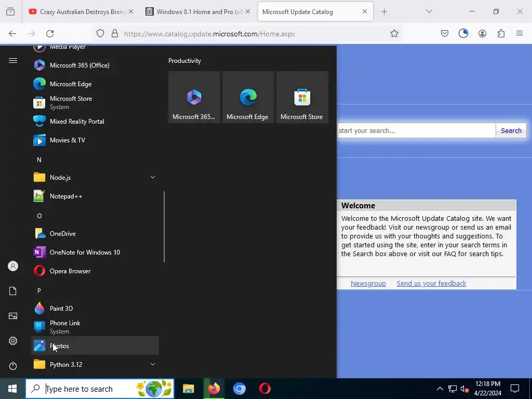Viewport: 532px width, 399px height.
Task: Reload the current page
Action: click(x=50, y=33)
